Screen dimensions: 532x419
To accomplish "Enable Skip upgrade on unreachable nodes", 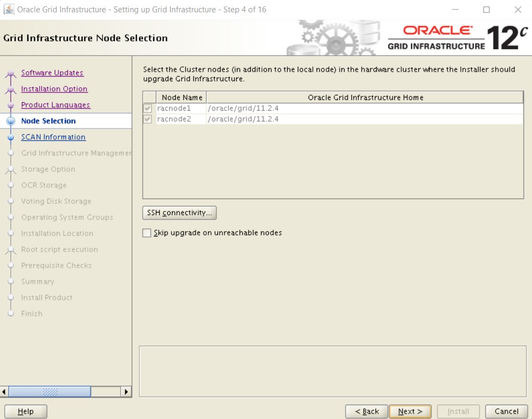I will pos(147,233).
